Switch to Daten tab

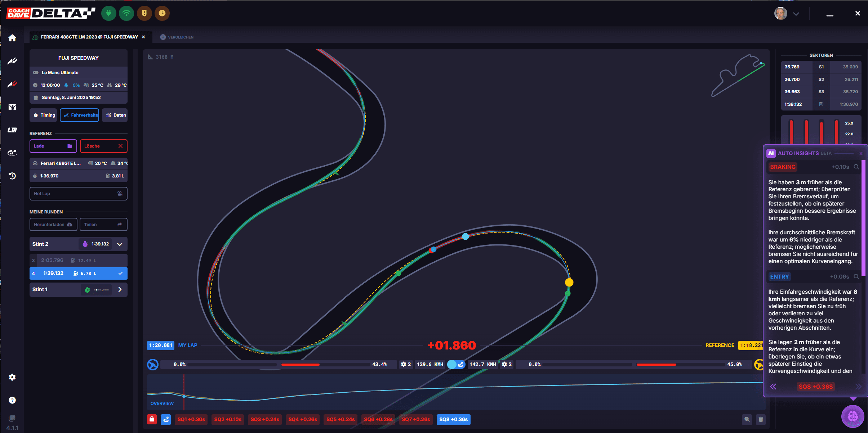pos(115,115)
